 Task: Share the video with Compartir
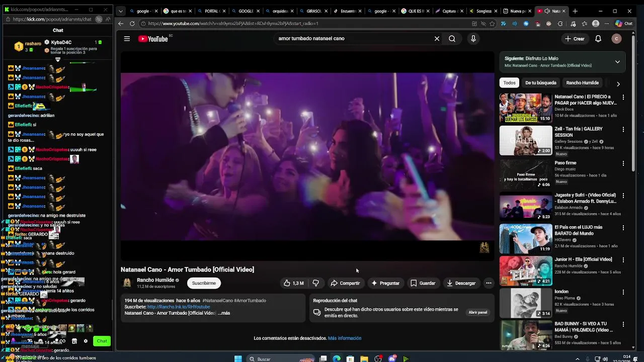[x=345, y=283]
